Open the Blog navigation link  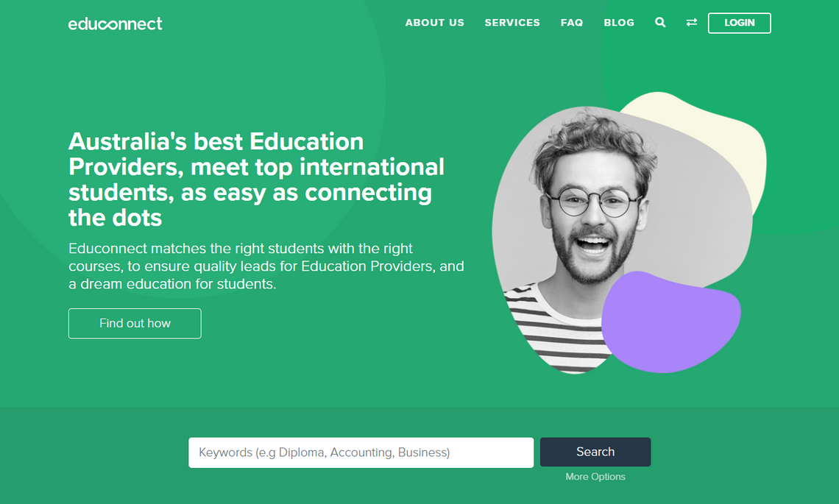619,23
